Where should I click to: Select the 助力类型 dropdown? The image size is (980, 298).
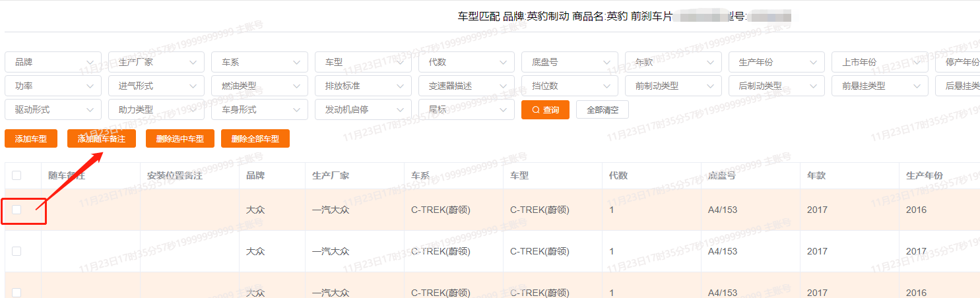(156, 109)
